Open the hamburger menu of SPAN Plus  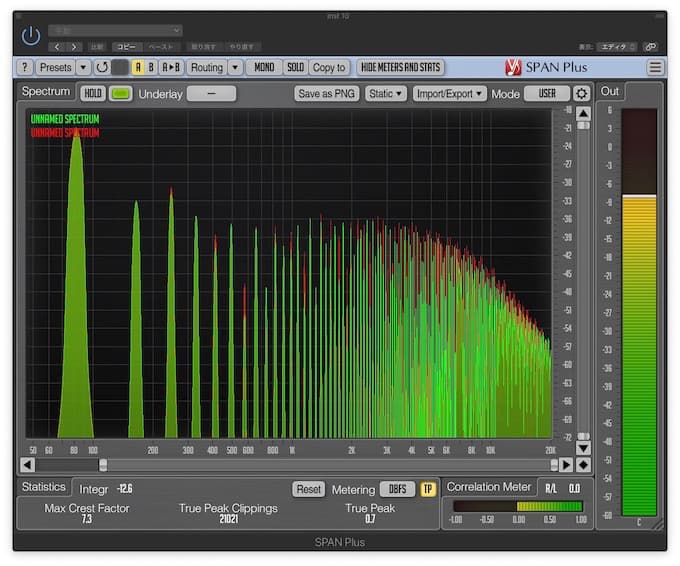click(x=655, y=67)
